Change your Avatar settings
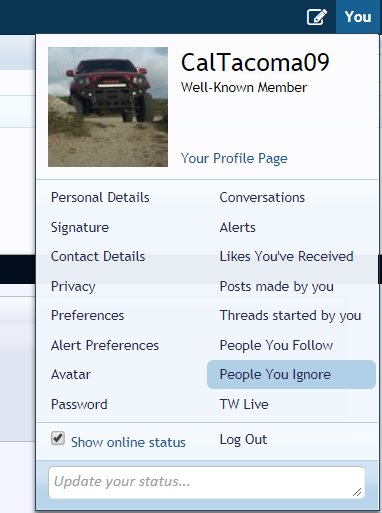The image size is (382, 513). pyautogui.click(x=71, y=374)
